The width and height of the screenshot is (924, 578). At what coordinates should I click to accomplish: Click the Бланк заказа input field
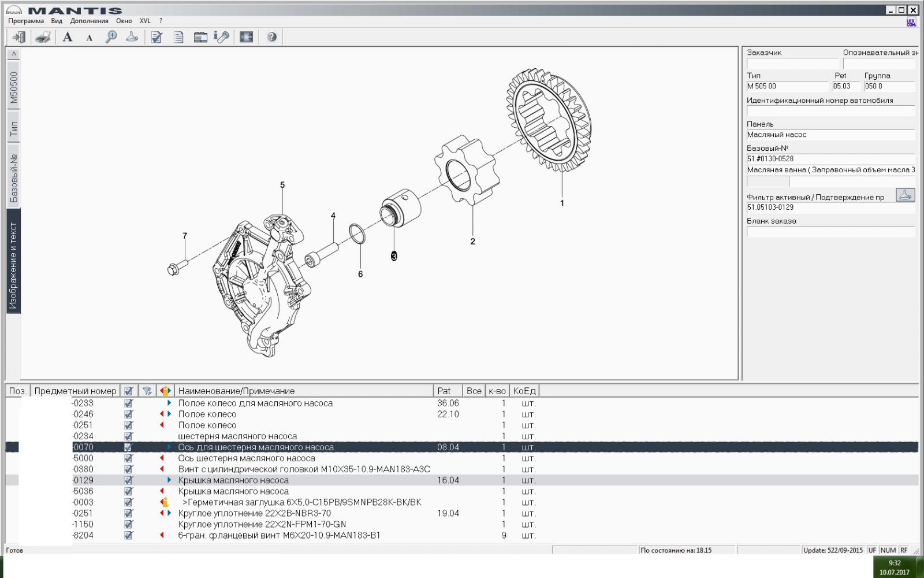pyautogui.click(x=830, y=232)
